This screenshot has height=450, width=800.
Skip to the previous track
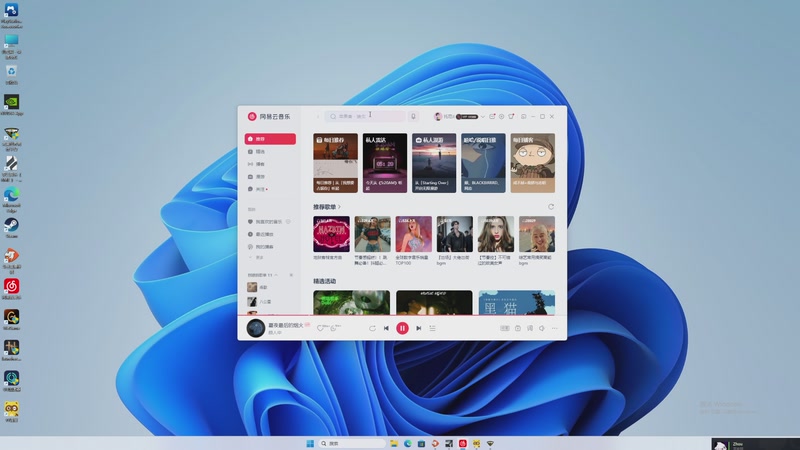[x=386, y=328]
